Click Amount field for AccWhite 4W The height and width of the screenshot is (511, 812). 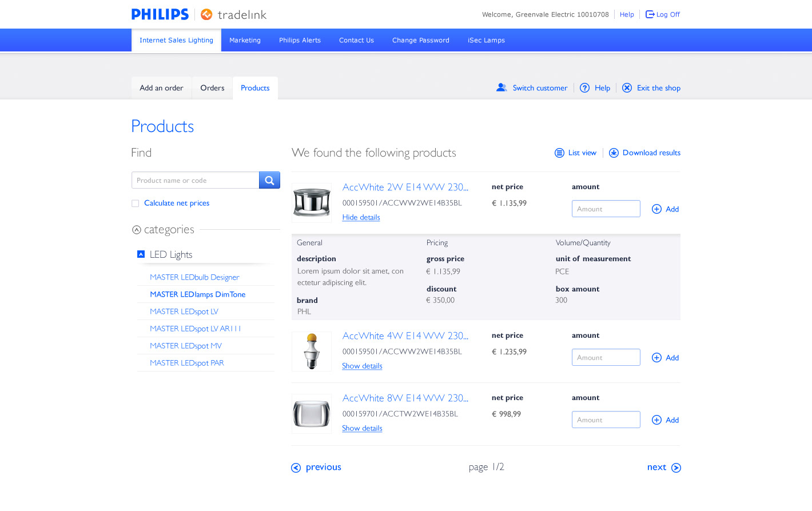(x=606, y=357)
